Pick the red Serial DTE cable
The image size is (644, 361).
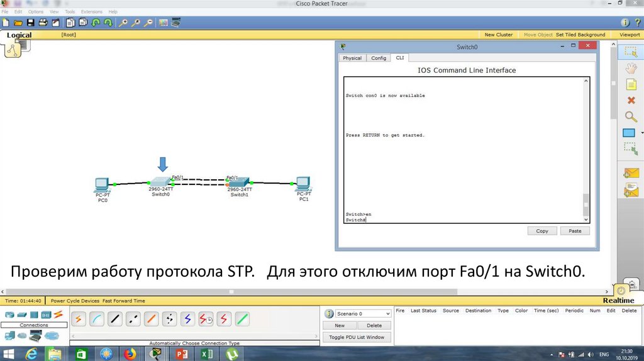tap(224, 319)
